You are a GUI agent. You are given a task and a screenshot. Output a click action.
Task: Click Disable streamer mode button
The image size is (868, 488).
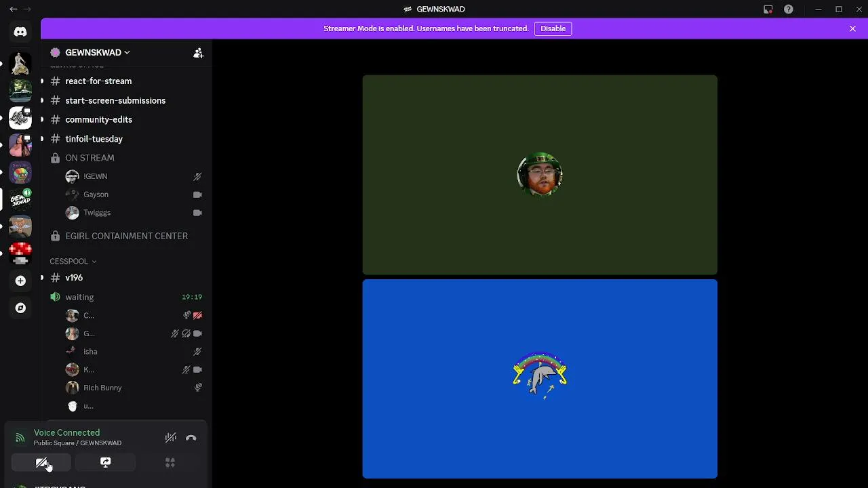(553, 28)
